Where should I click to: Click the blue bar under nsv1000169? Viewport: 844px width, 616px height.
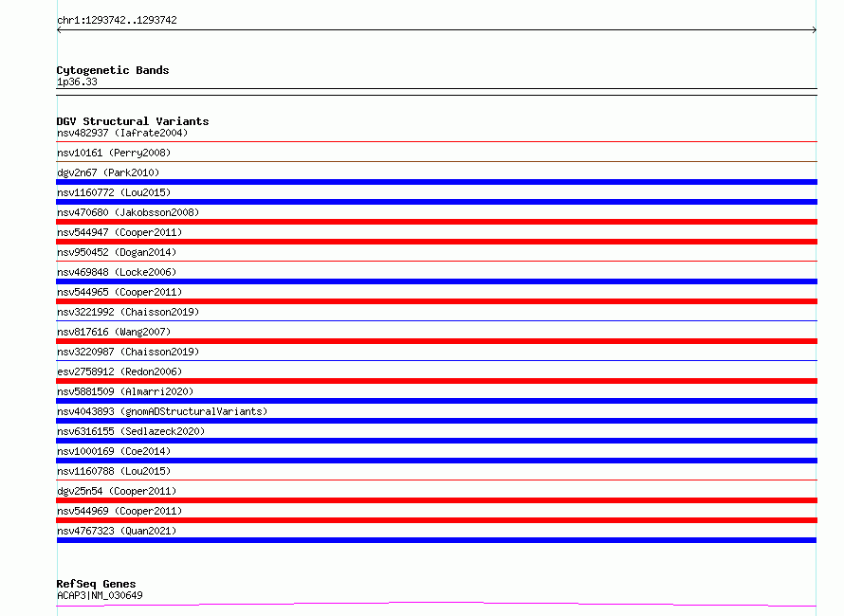[436, 461]
